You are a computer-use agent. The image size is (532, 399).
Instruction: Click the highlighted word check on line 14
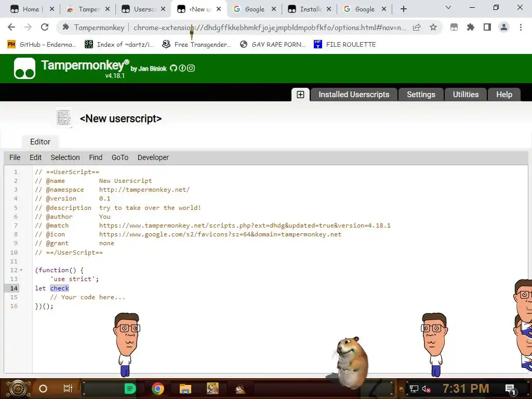click(59, 288)
